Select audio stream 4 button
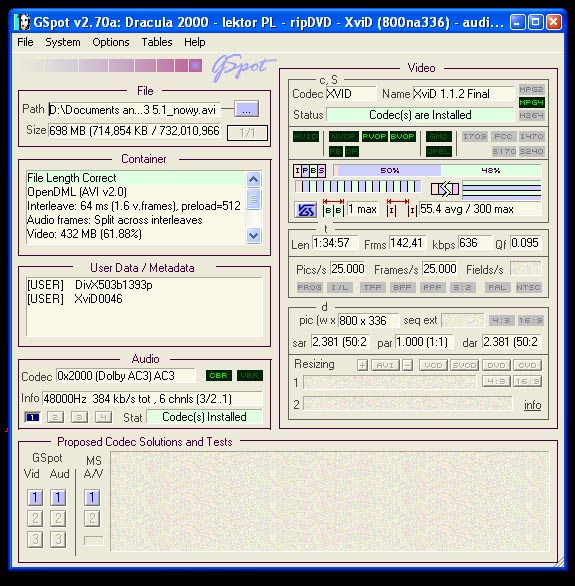The image size is (575, 586). pos(103,417)
